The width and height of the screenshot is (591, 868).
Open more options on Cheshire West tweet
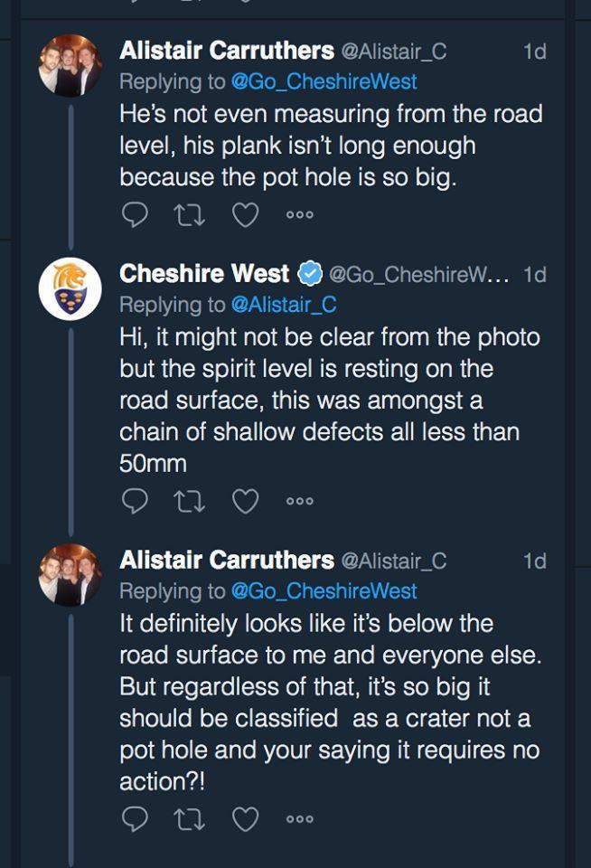tap(299, 500)
